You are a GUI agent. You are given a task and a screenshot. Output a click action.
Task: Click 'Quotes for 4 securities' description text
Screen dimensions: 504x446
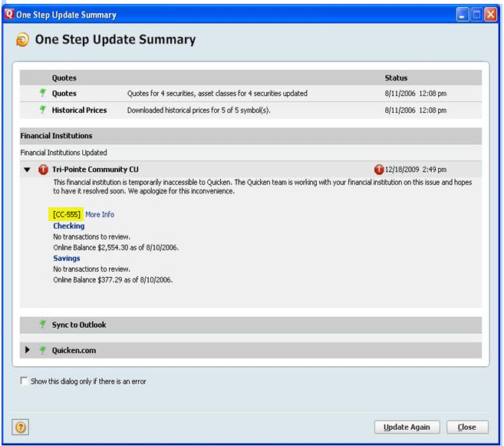click(217, 94)
